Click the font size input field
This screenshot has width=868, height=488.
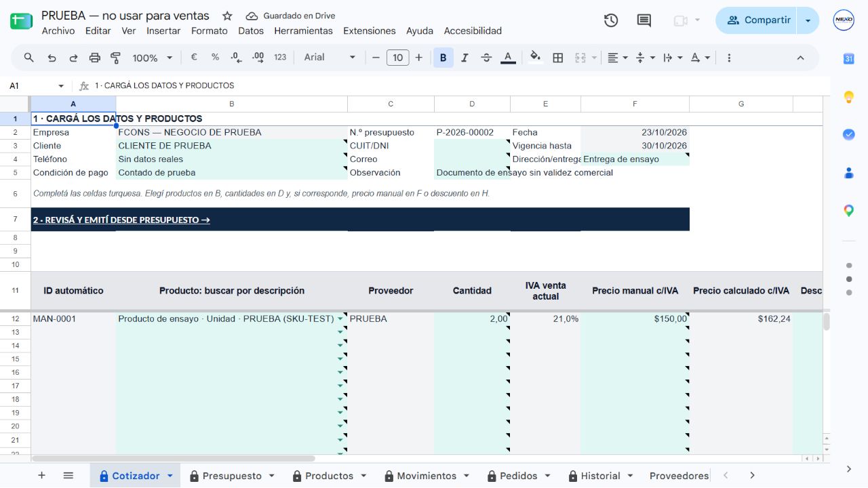[397, 58]
